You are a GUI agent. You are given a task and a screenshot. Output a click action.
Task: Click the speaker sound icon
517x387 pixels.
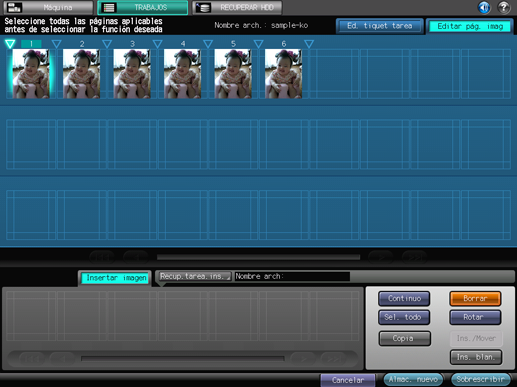(484, 7)
